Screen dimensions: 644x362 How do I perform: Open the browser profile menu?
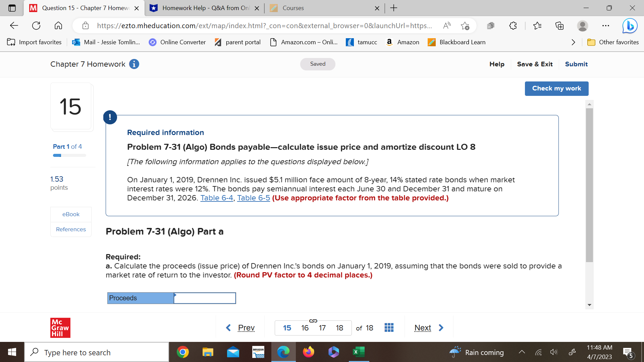[583, 25]
